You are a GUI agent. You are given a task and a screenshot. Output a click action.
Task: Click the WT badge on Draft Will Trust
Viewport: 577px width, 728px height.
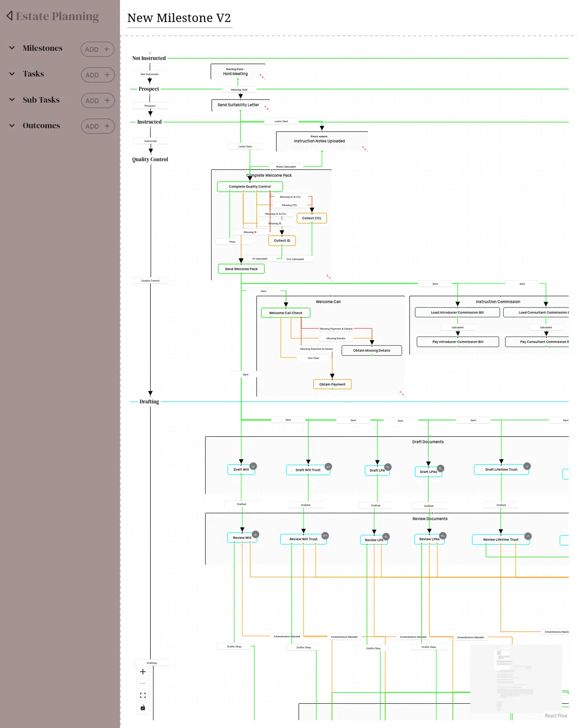pos(328,467)
